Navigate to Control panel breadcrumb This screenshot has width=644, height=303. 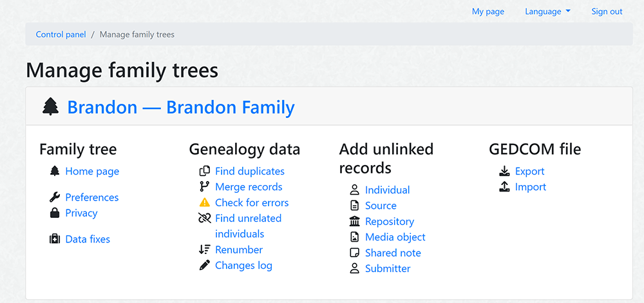point(61,35)
